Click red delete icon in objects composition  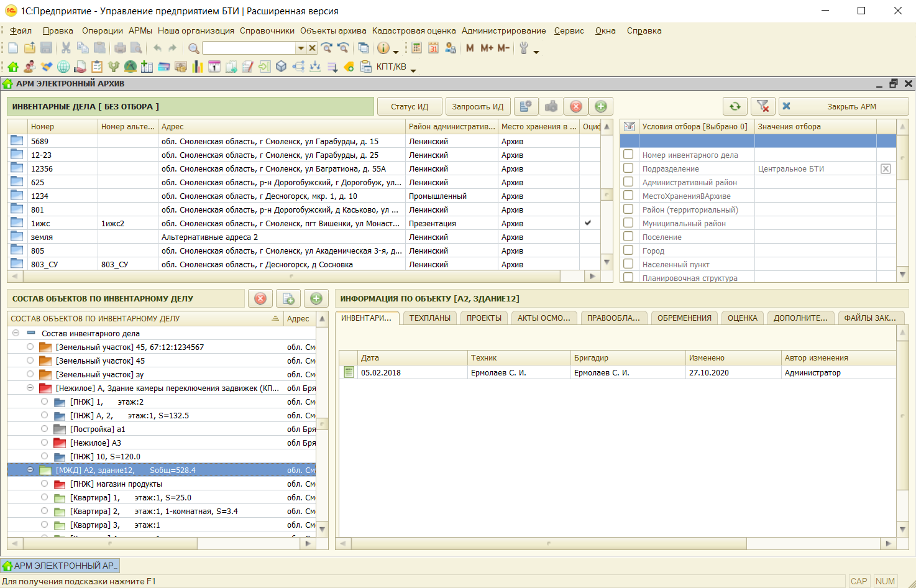click(x=260, y=298)
